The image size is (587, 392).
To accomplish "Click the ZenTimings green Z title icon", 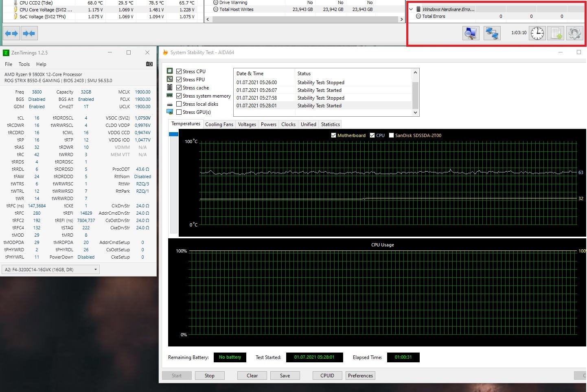I will (x=6, y=52).
